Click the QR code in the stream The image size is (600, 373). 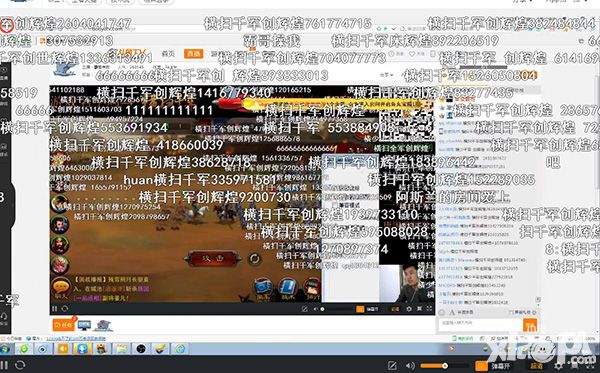tap(407, 124)
